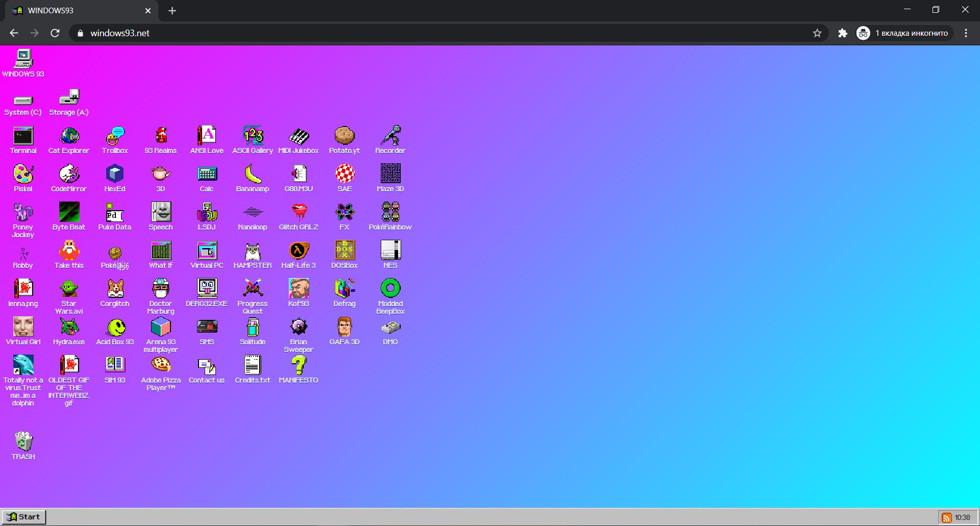The width and height of the screenshot is (980, 526).
Task: Open the G80.M3U playlist file
Action: click(299, 178)
